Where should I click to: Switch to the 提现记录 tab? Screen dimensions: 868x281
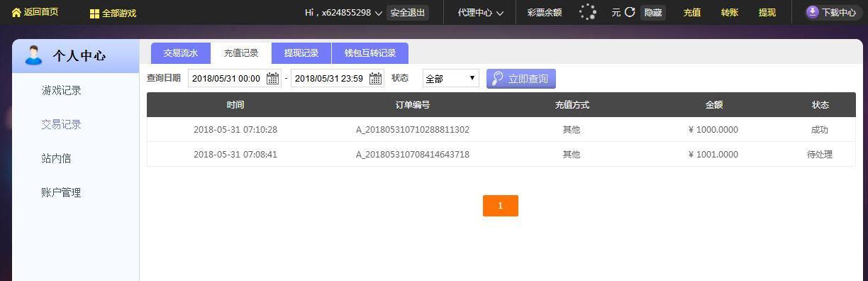[x=301, y=53]
